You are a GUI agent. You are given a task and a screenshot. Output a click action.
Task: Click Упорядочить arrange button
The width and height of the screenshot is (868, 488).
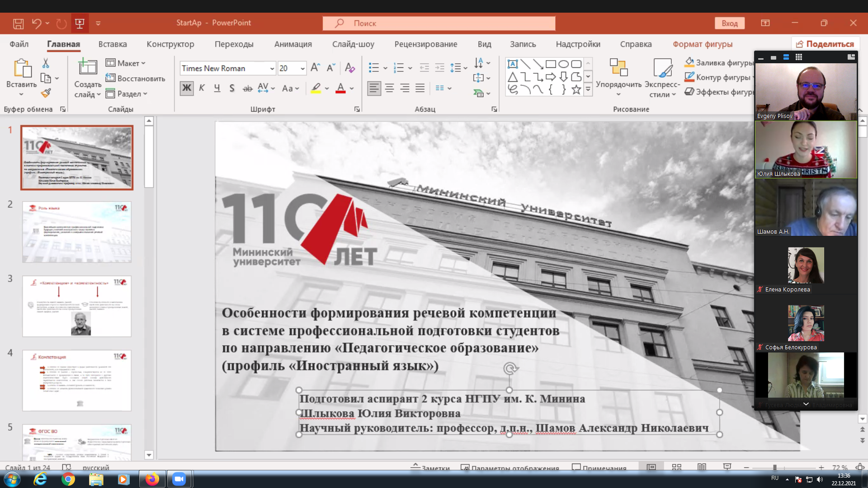[618, 77]
